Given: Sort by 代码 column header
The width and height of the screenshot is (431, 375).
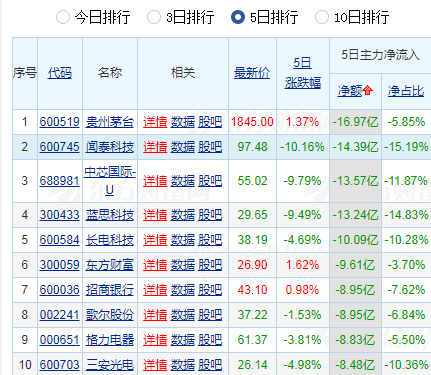Looking at the screenshot, I should 60,73.
